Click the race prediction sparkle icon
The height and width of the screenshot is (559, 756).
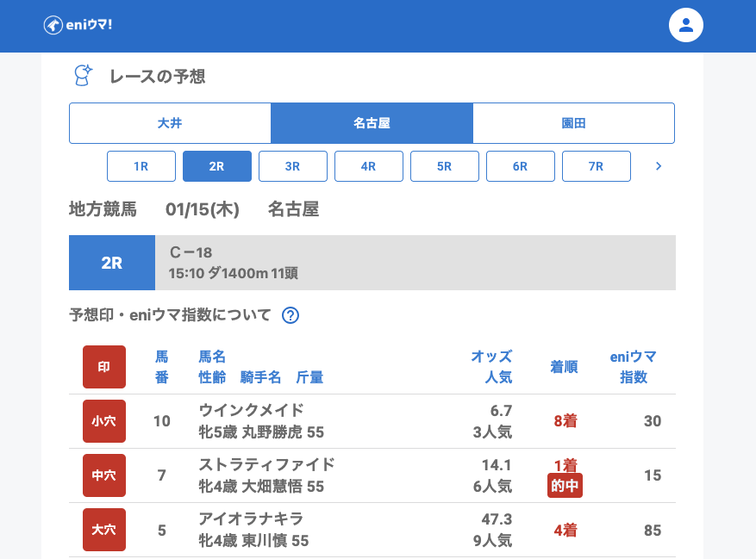pyautogui.click(x=83, y=76)
